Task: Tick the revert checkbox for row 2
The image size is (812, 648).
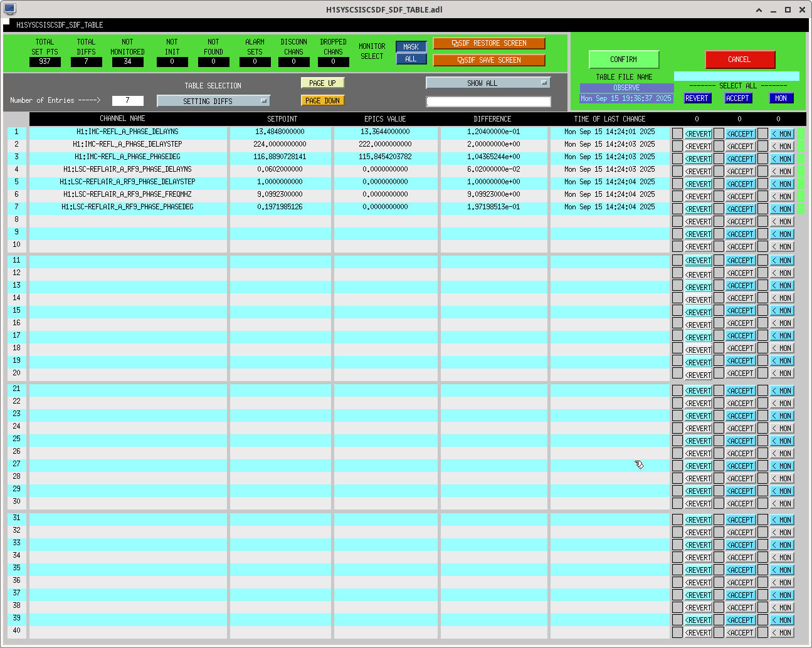Action: pos(677,146)
